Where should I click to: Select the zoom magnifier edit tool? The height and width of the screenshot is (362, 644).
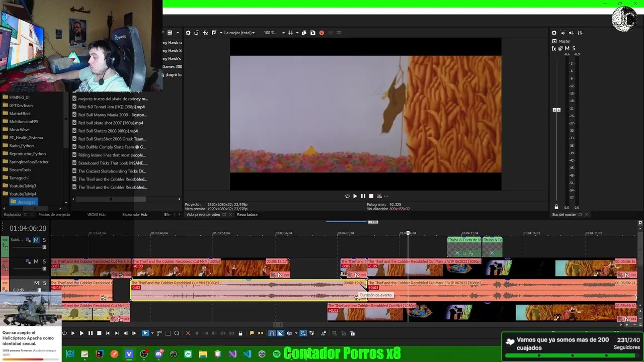[177, 333]
